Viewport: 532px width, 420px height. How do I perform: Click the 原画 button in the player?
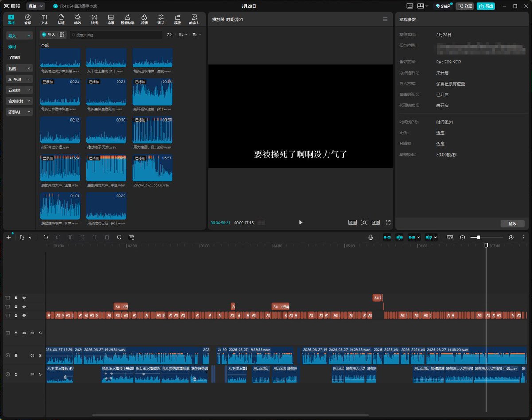[x=352, y=222]
